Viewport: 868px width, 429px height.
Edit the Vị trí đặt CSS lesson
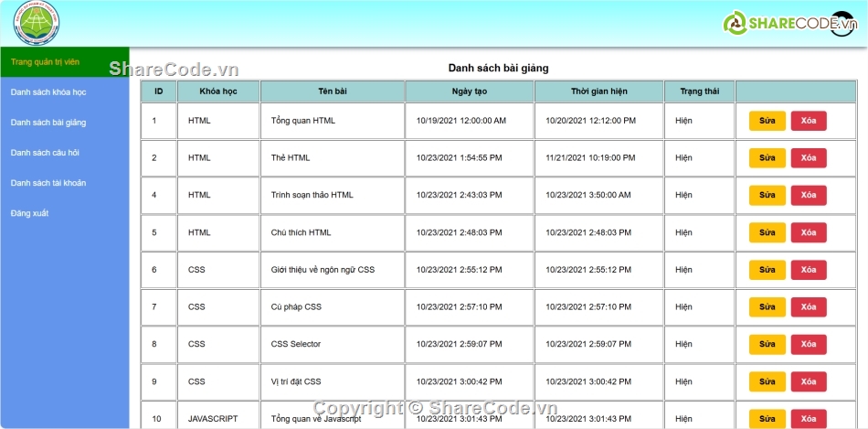tap(767, 381)
